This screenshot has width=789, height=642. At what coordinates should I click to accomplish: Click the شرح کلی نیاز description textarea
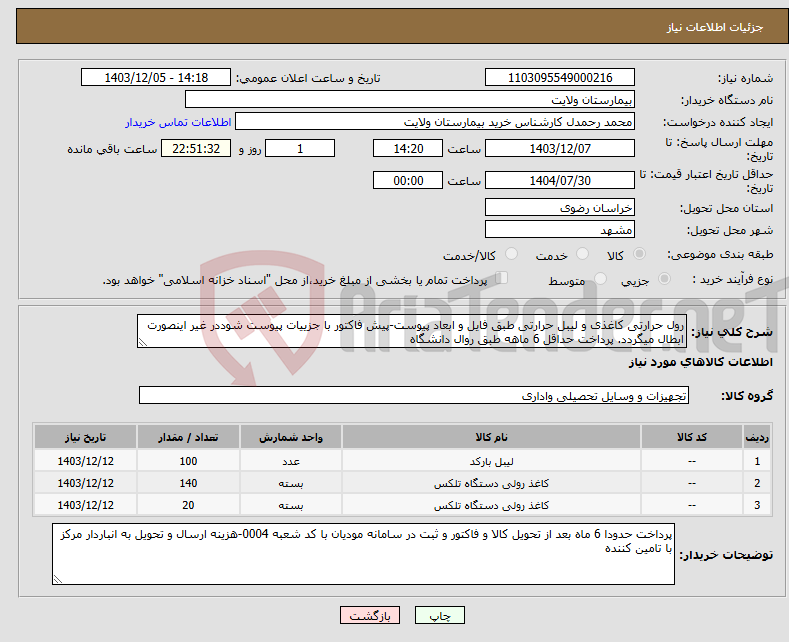[412, 331]
